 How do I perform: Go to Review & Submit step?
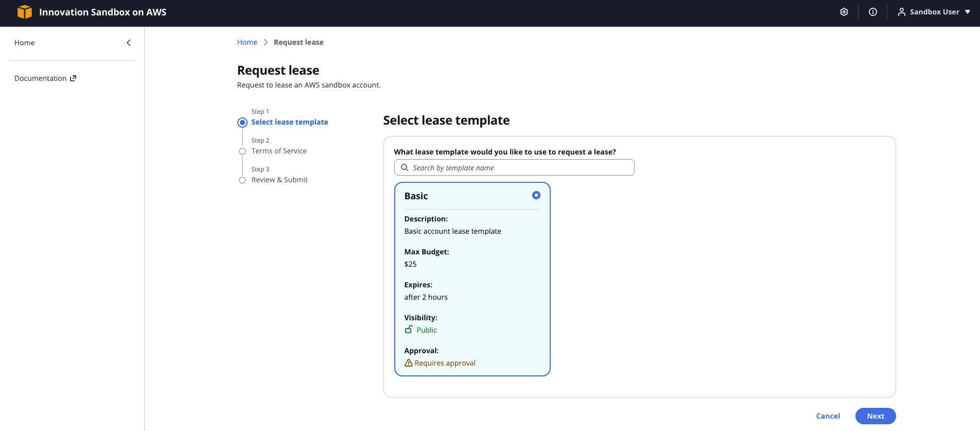(279, 180)
